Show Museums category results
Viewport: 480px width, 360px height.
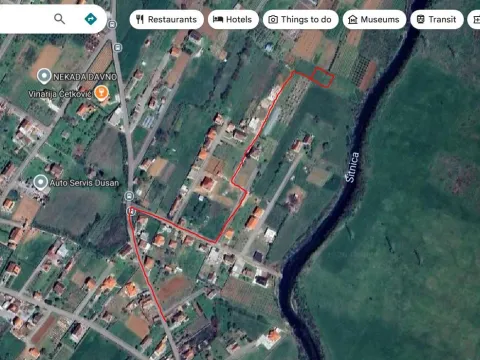(374, 20)
